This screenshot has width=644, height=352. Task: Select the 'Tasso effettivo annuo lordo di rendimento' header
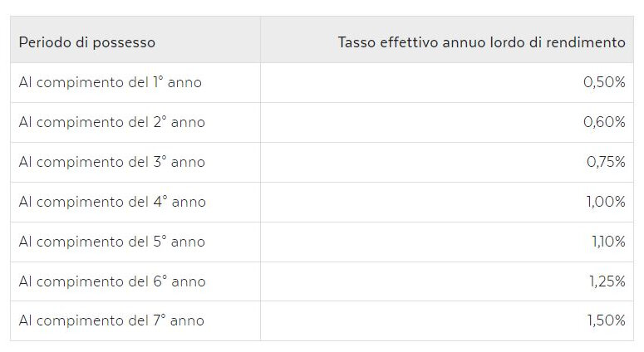(481, 42)
